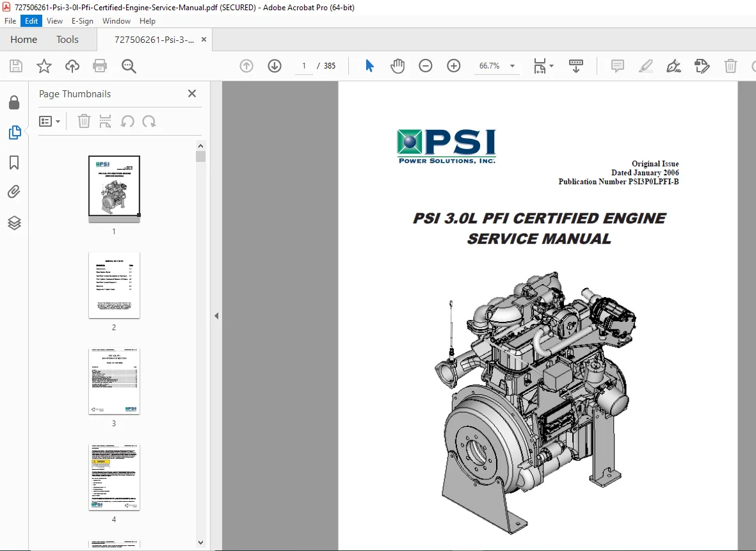Activate the Hand pan tool

tap(398, 66)
